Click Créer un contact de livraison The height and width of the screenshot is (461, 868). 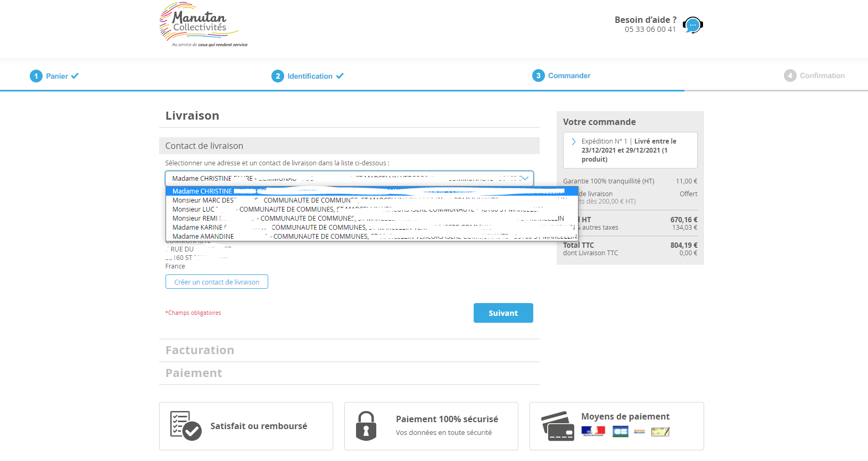217,282
